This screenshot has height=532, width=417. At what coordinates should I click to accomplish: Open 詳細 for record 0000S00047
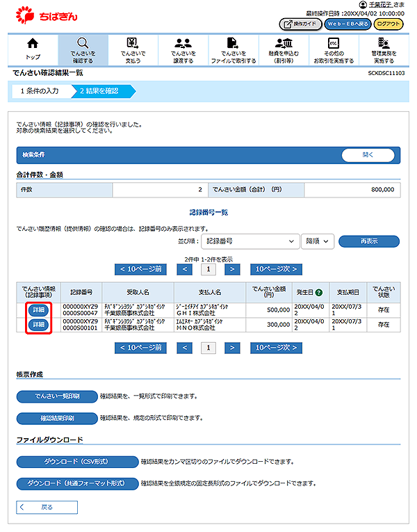point(39,309)
